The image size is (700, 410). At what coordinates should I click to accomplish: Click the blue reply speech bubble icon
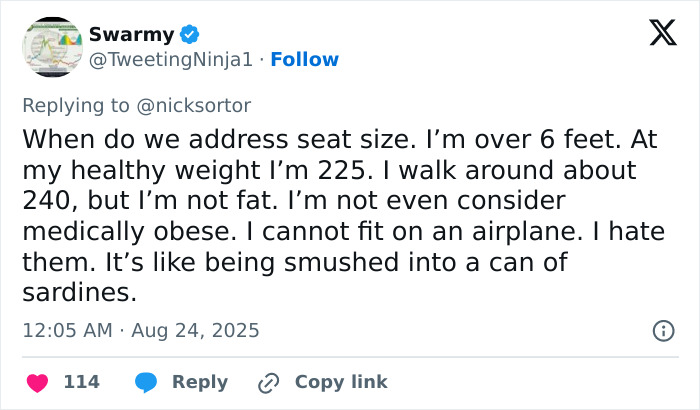[x=146, y=382]
